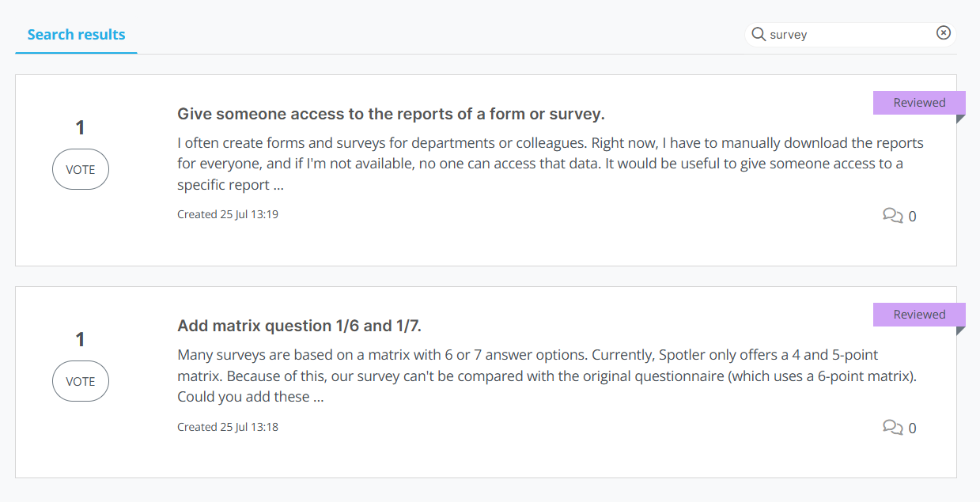Screen dimensions: 980x502
Task: Click comments icon on matrix question idea
Action: pyautogui.click(x=892, y=428)
